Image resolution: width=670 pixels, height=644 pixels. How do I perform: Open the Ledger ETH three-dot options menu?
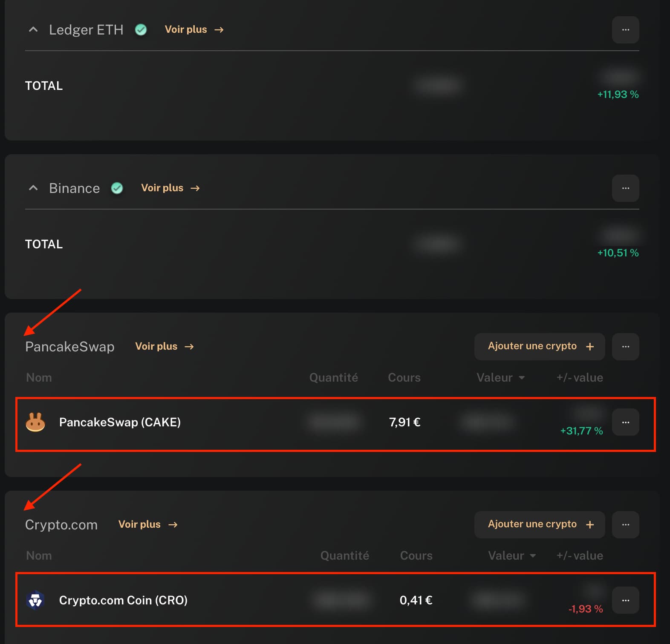pos(625,30)
